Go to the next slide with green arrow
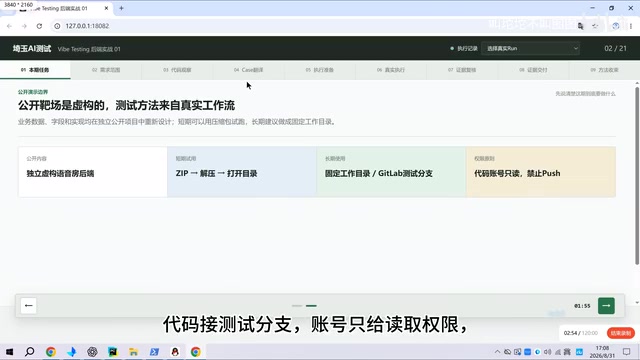 click(606, 306)
